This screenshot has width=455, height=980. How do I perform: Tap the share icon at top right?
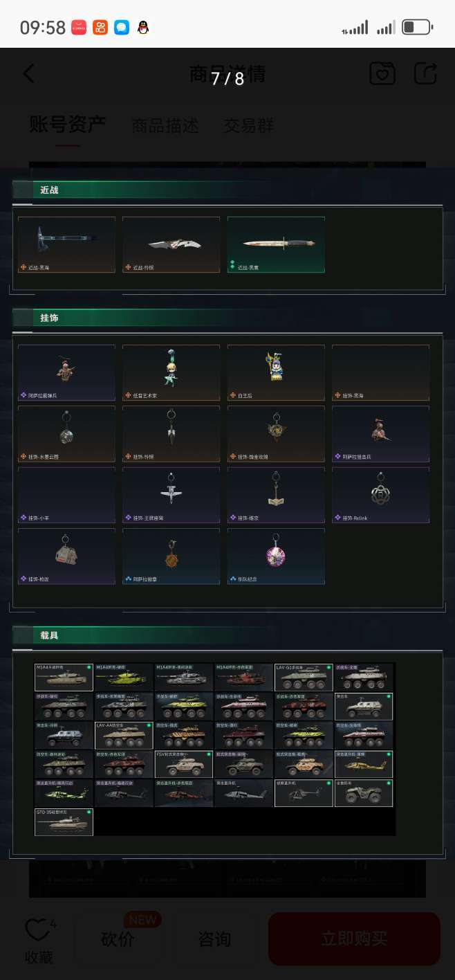click(425, 73)
